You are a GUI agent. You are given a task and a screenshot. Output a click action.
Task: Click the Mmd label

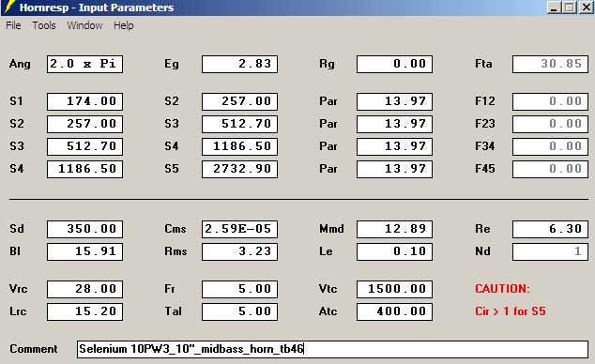331,229
